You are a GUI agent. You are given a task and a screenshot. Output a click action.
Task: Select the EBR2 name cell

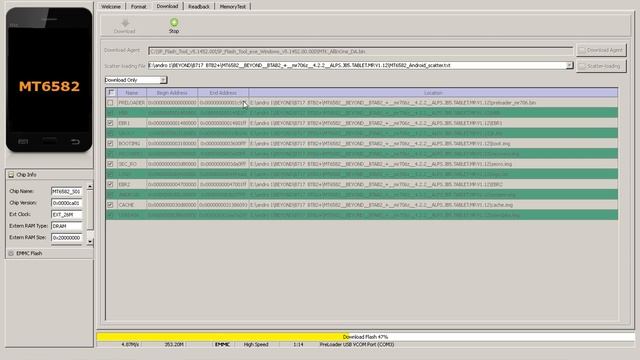131,184
